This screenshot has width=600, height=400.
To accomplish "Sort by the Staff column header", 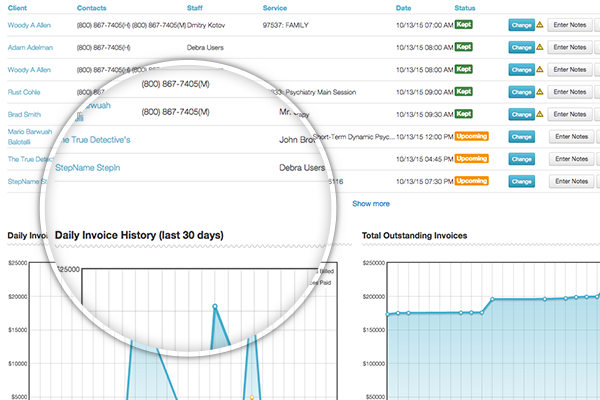I will (194, 8).
